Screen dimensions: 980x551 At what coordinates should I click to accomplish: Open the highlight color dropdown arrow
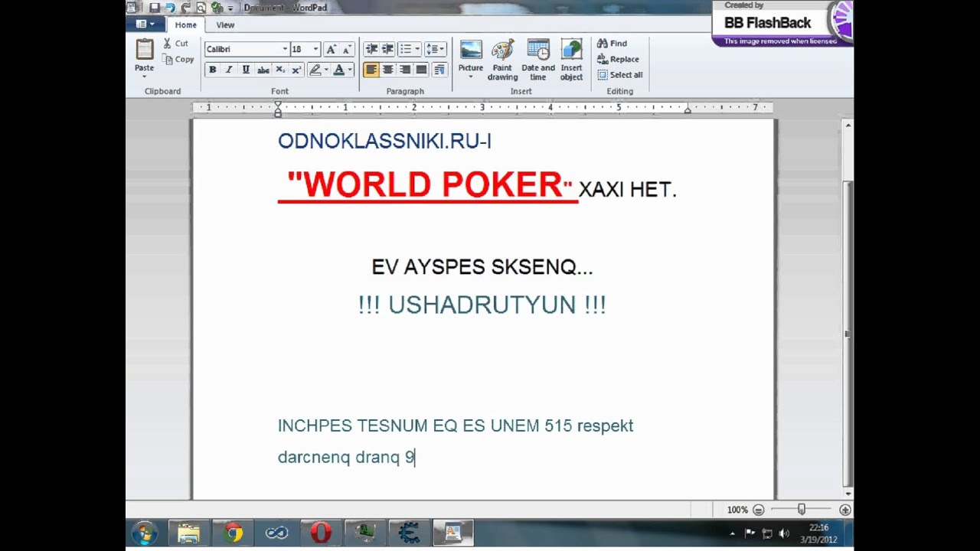pos(326,70)
